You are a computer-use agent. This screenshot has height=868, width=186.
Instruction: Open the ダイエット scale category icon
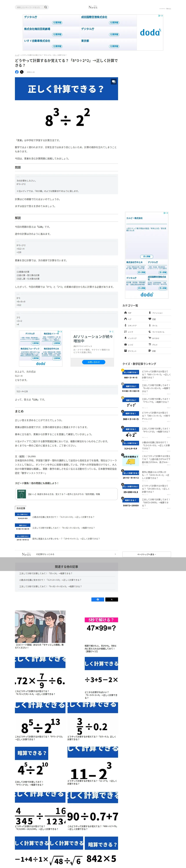(126, 351)
